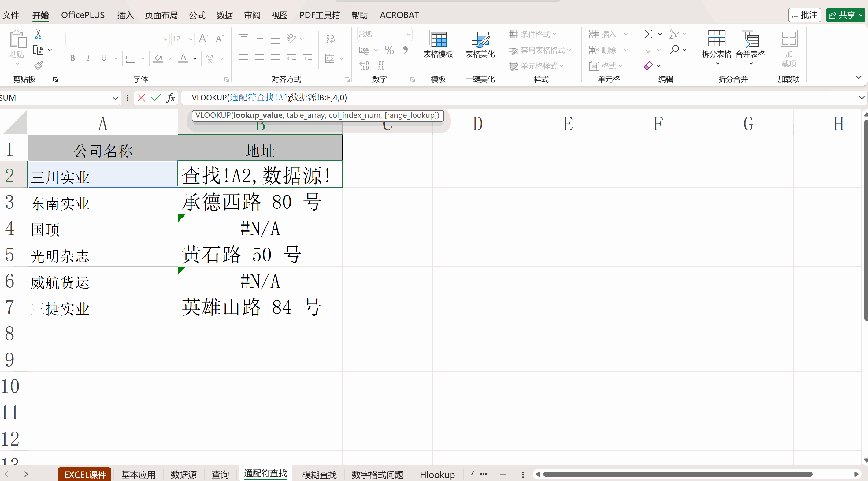Image resolution: width=868 pixels, height=481 pixels.
Task: Toggle bold formatting
Action: 72,58
